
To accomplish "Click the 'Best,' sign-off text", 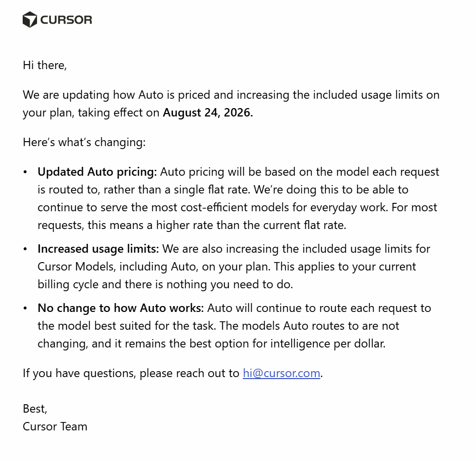I will coord(35,409).
